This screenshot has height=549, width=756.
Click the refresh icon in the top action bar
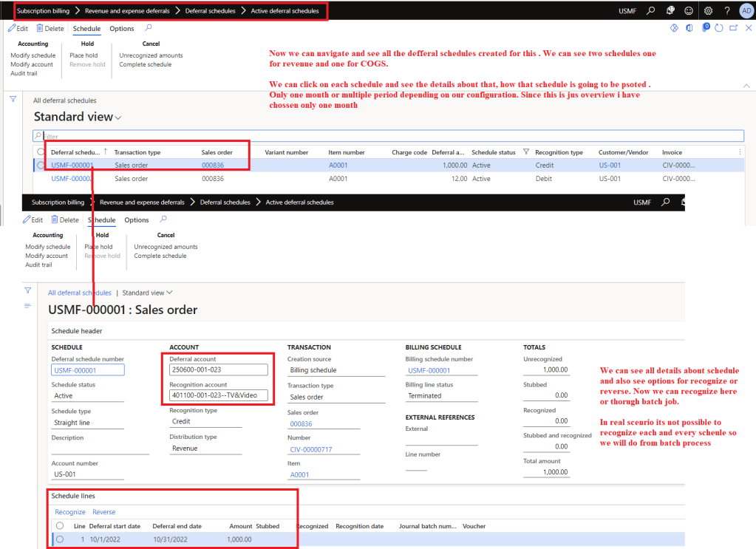point(719,28)
